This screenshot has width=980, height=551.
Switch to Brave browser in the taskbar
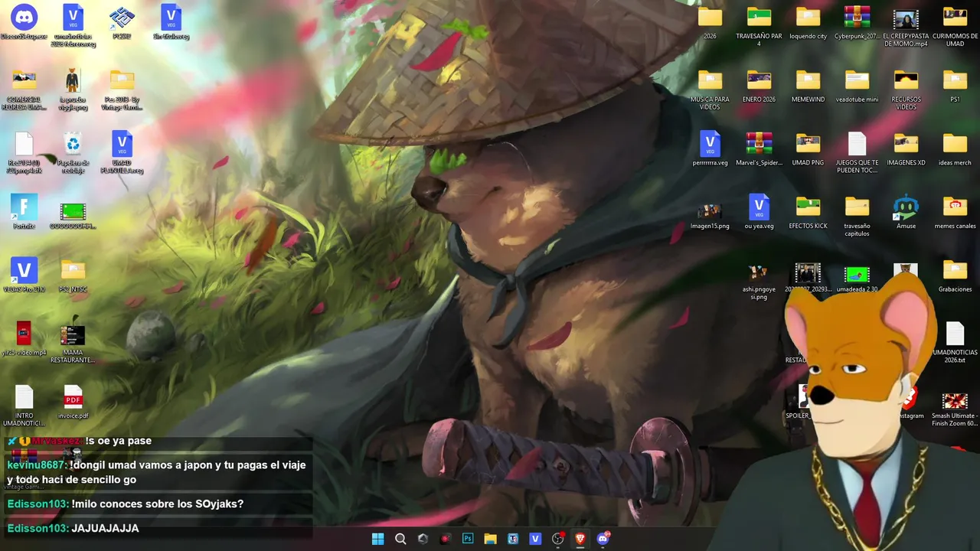pos(580,539)
